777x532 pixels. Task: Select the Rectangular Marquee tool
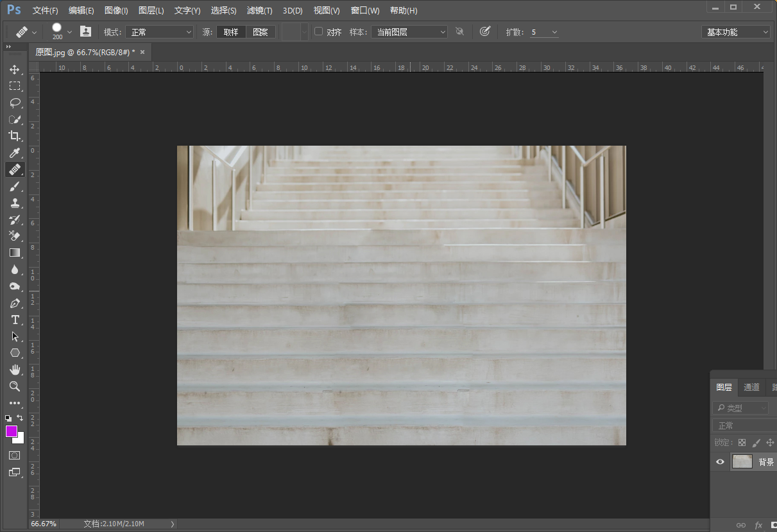(15, 86)
